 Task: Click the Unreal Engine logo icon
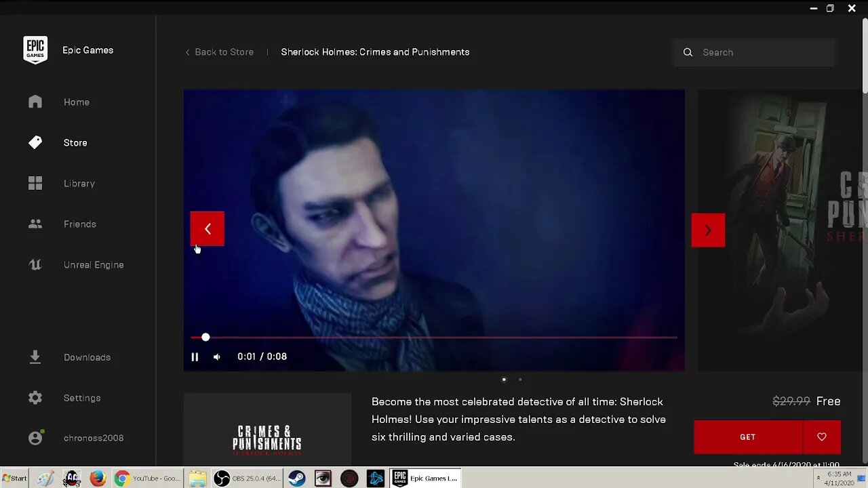(35, 265)
